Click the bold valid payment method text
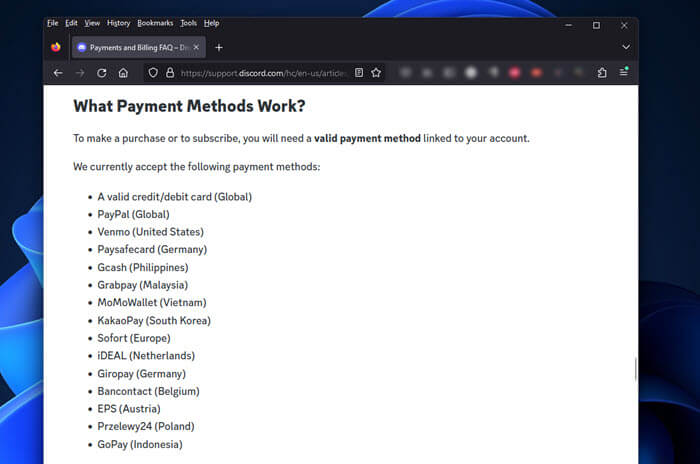 [367, 138]
